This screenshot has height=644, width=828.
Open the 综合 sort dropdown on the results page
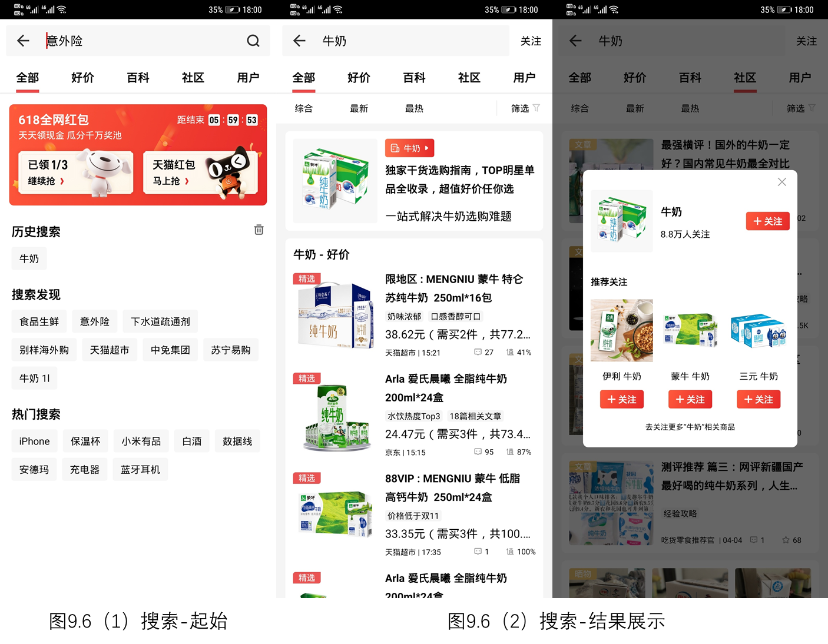point(304,108)
